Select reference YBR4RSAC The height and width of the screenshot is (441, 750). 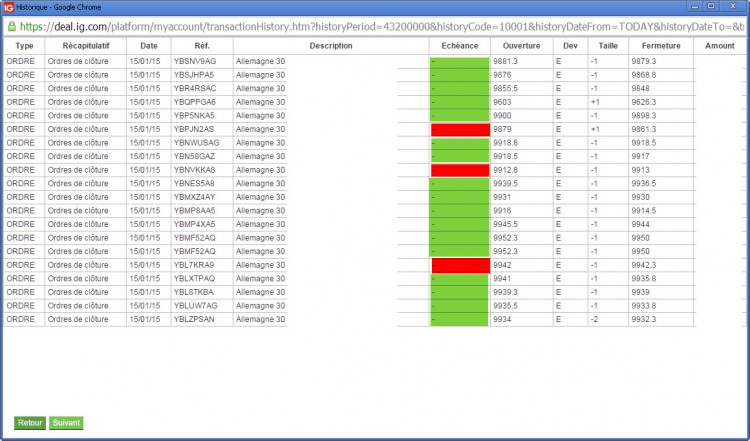[x=195, y=88]
